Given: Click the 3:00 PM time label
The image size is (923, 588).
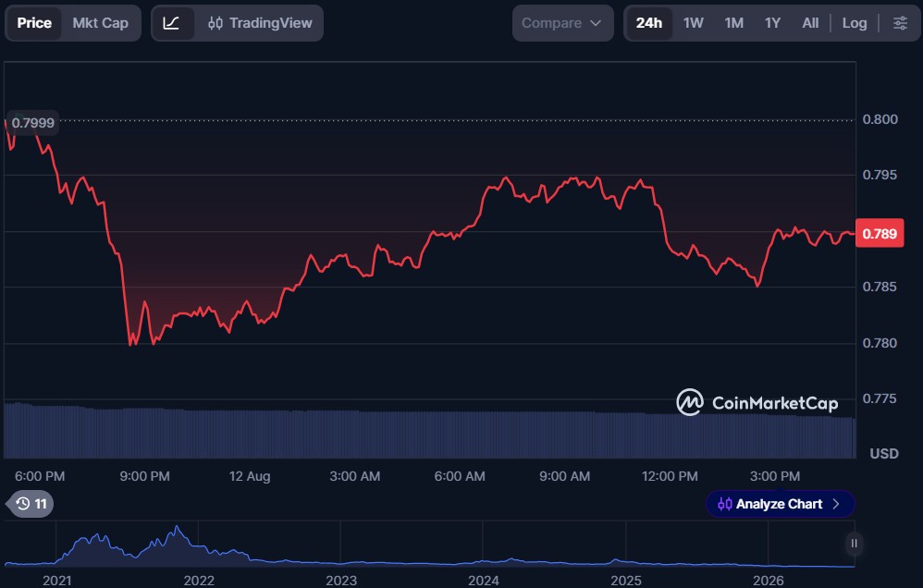Looking at the screenshot, I should point(775,476).
